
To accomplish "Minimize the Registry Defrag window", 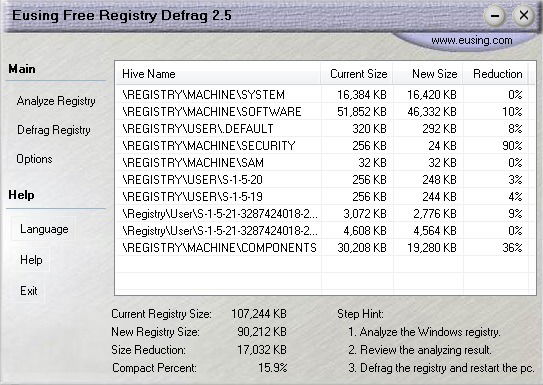I will click(x=495, y=16).
